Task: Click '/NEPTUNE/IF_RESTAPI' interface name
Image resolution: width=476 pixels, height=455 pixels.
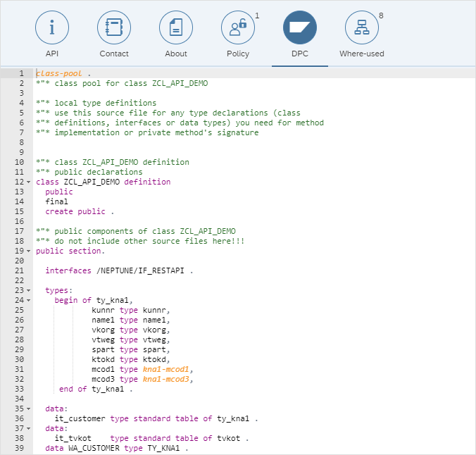Action: (140, 270)
